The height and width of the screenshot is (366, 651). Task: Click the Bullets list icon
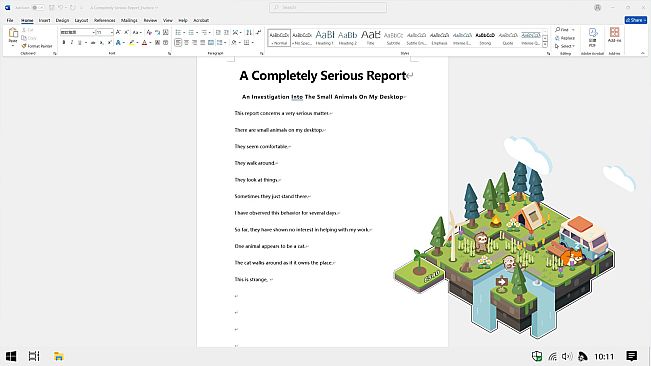(x=178, y=32)
